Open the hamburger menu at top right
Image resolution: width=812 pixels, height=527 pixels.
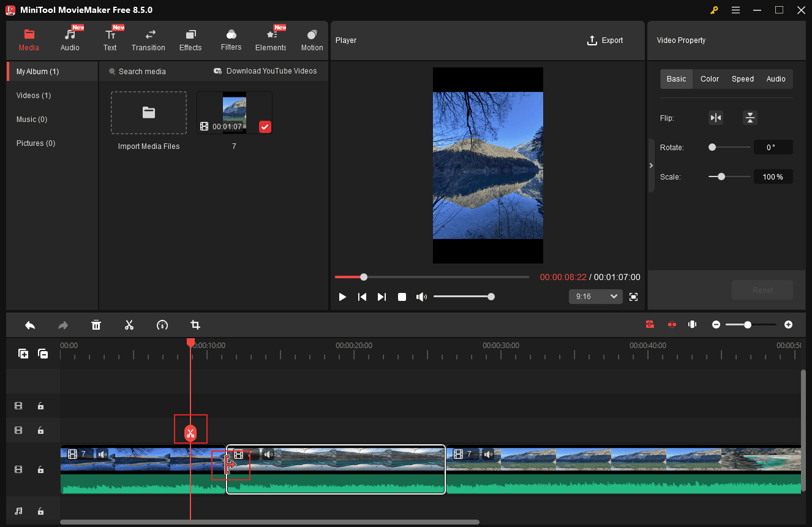click(x=735, y=10)
